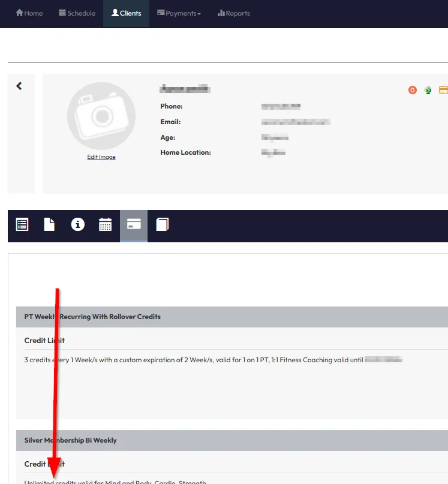Click the green hand-with-money payment icon
The image size is (448, 484).
click(x=428, y=90)
